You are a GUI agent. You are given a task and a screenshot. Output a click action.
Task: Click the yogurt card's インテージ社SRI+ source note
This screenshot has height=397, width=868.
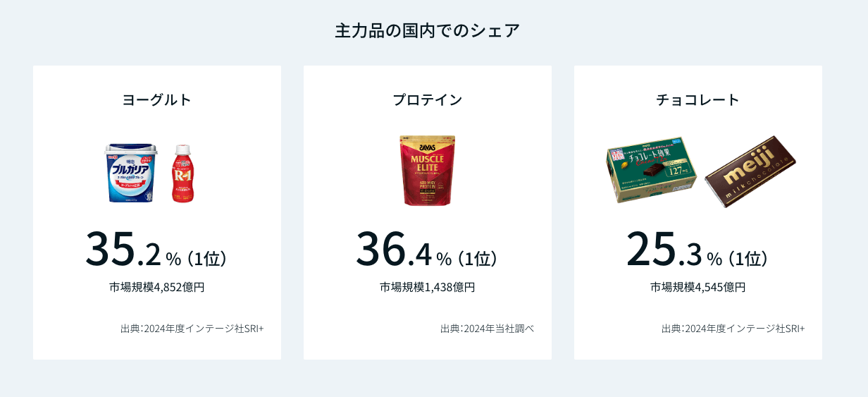(192, 329)
